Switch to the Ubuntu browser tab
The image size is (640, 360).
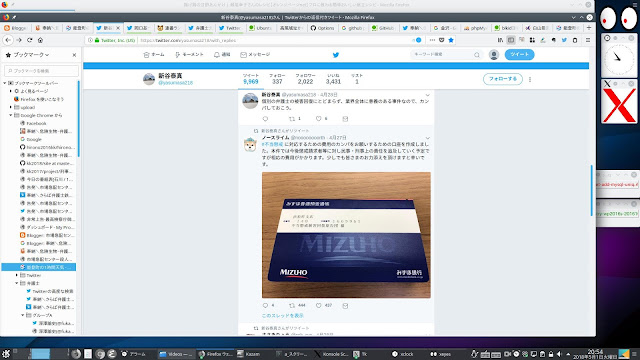[x=260, y=28]
